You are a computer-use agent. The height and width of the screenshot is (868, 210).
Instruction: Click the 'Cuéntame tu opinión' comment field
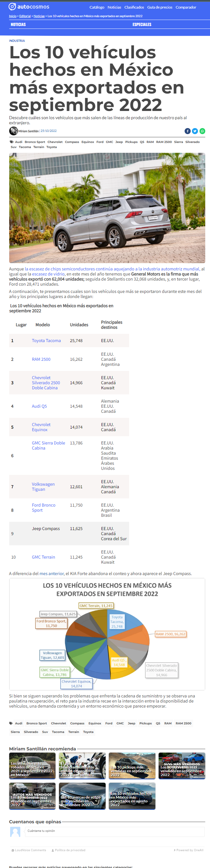tap(115, 831)
